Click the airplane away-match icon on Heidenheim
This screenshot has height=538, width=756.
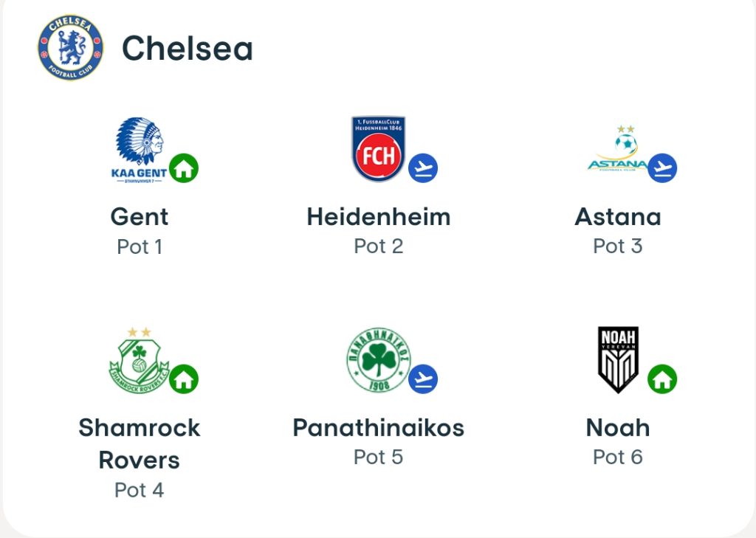tap(423, 168)
